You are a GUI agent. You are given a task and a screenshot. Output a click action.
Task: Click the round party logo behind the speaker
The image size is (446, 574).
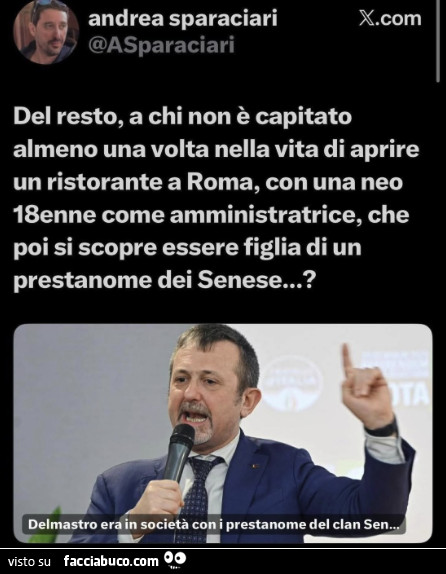(292, 382)
